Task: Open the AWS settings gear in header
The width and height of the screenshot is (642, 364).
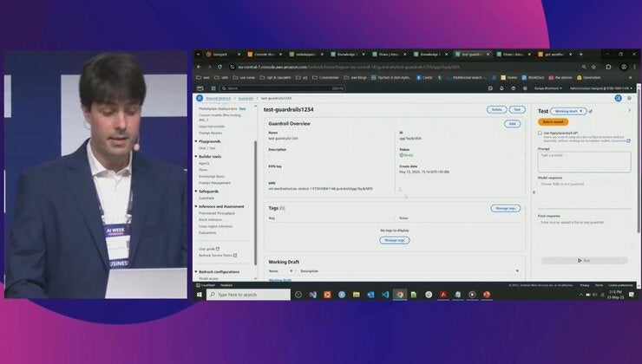Action: coord(525,88)
